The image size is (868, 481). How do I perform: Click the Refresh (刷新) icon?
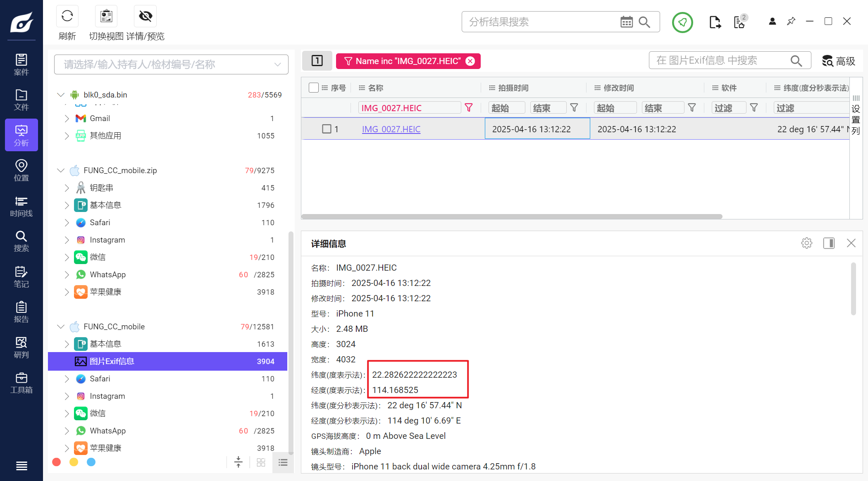[x=67, y=17]
